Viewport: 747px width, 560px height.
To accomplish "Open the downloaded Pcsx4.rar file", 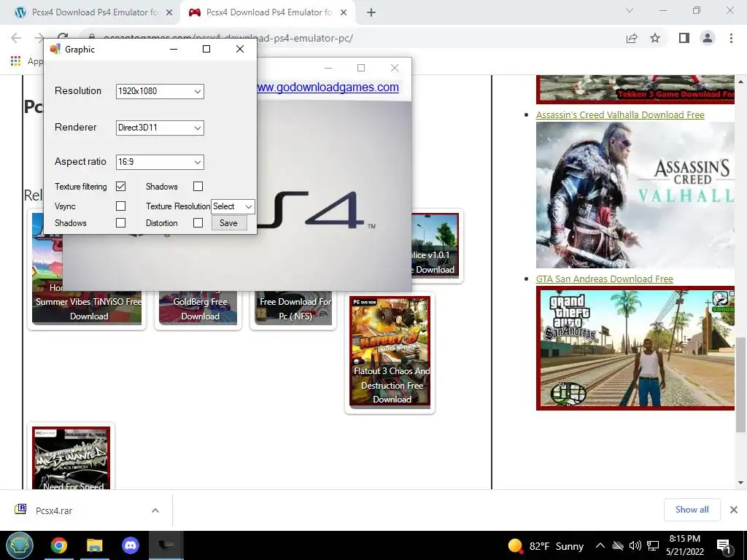I will point(54,510).
